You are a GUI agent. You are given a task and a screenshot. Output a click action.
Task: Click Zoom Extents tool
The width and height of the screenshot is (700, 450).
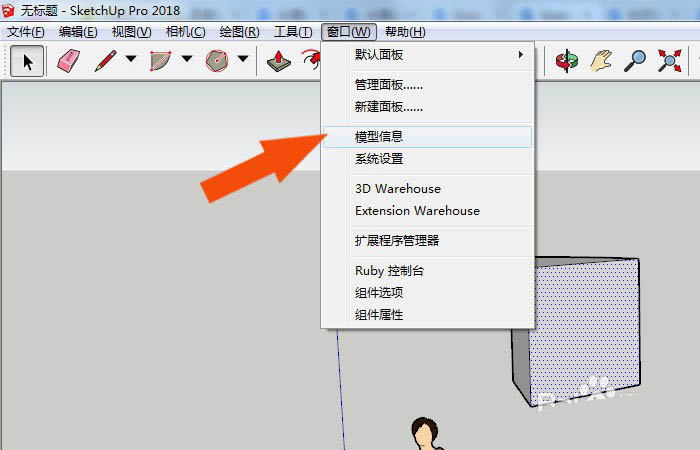click(x=669, y=61)
